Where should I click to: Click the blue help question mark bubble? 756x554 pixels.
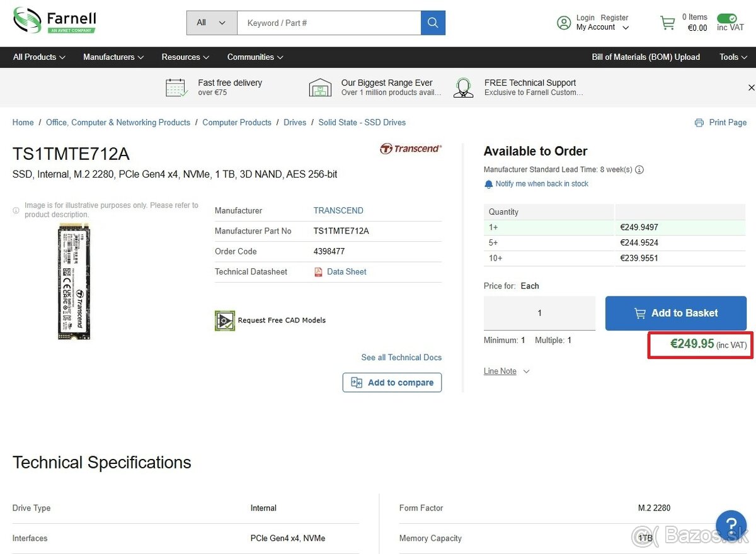(731, 525)
